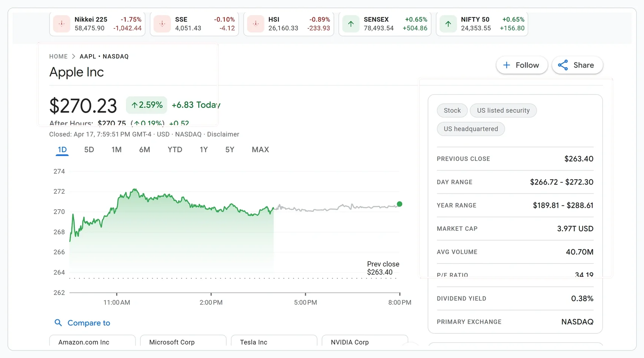The width and height of the screenshot is (644, 358).
Task: Click the AVG VOLUME value 40.70M
Action: 580,252
